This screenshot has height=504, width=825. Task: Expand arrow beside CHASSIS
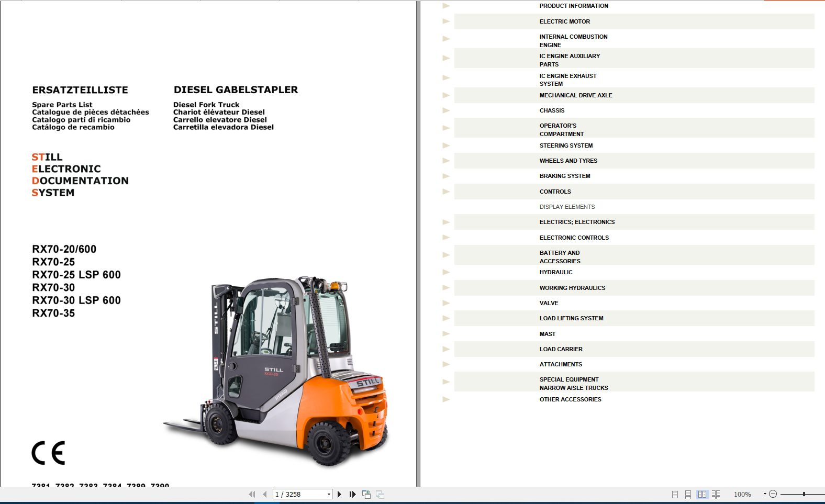446,110
